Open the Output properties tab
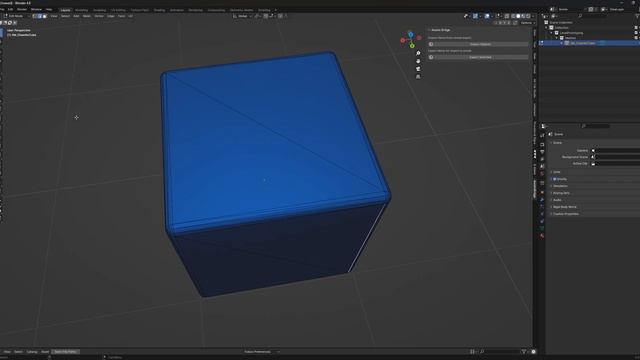 click(542, 152)
